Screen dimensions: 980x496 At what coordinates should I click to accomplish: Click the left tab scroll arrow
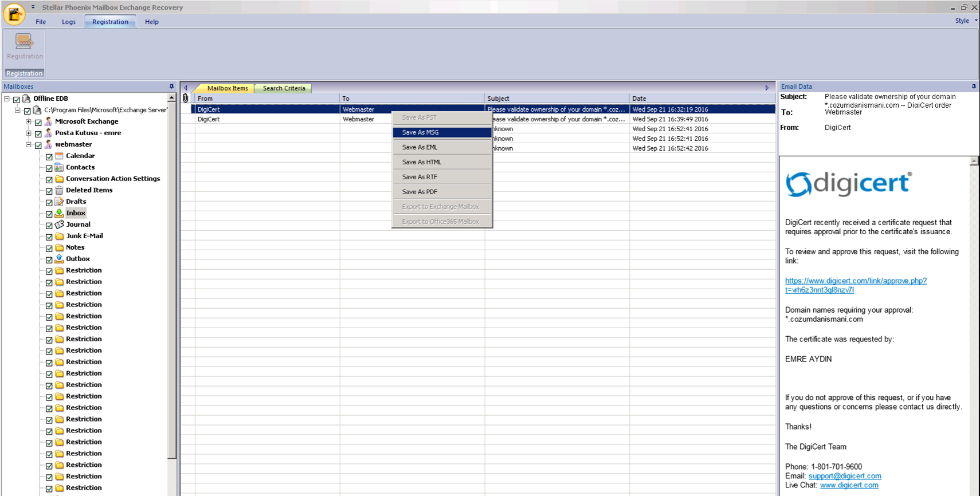click(186, 88)
